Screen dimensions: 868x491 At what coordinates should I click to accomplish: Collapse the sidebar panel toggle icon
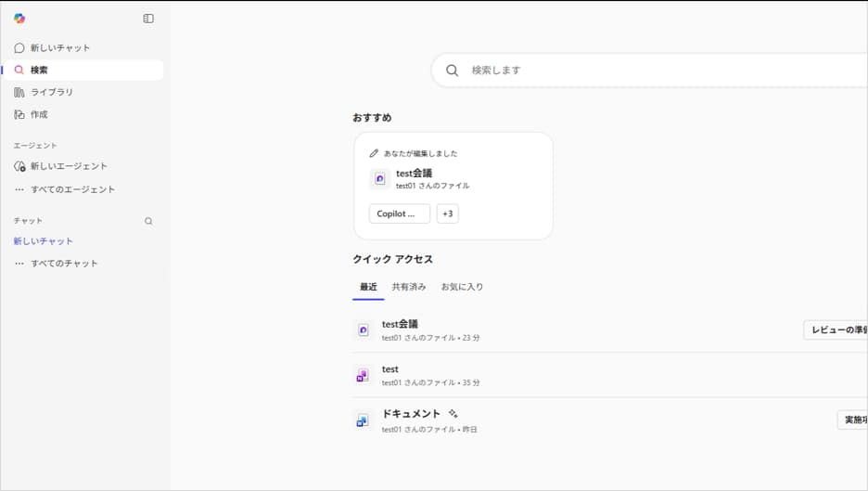148,19
